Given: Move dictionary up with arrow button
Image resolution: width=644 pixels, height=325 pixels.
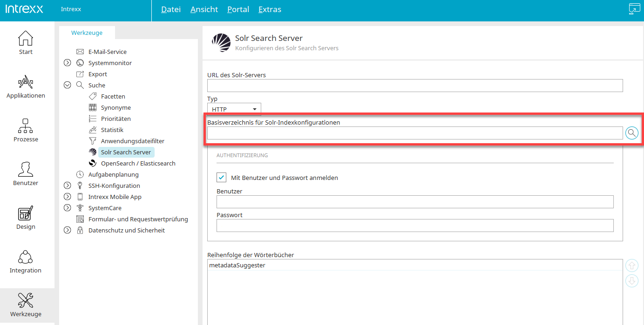Looking at the screenshot, I should (631, 266).
